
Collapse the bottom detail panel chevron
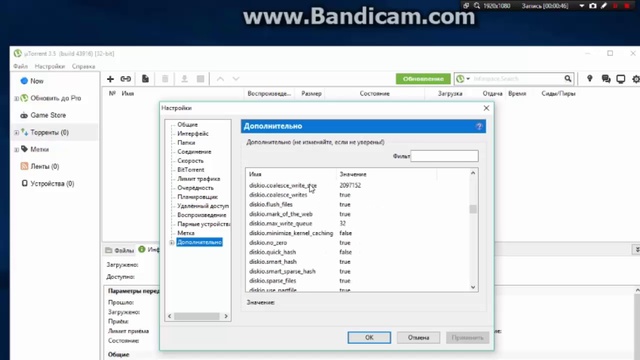tap(637, 249)
